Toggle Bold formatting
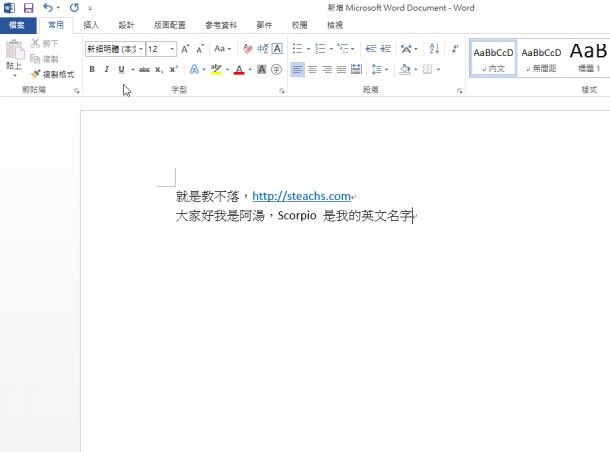Image resolution: width=610 pixels, height=452 pixels. [x=92, y=69]
